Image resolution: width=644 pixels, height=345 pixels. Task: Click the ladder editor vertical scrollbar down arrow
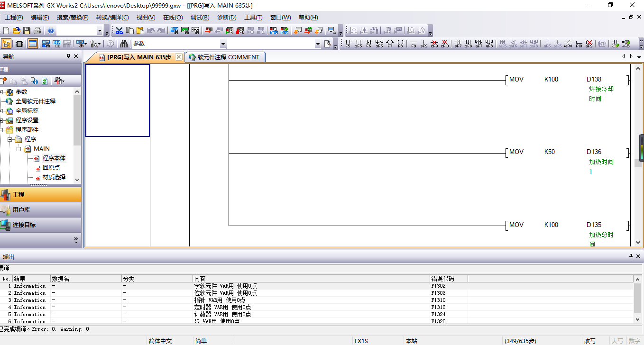tap(638, 243)
